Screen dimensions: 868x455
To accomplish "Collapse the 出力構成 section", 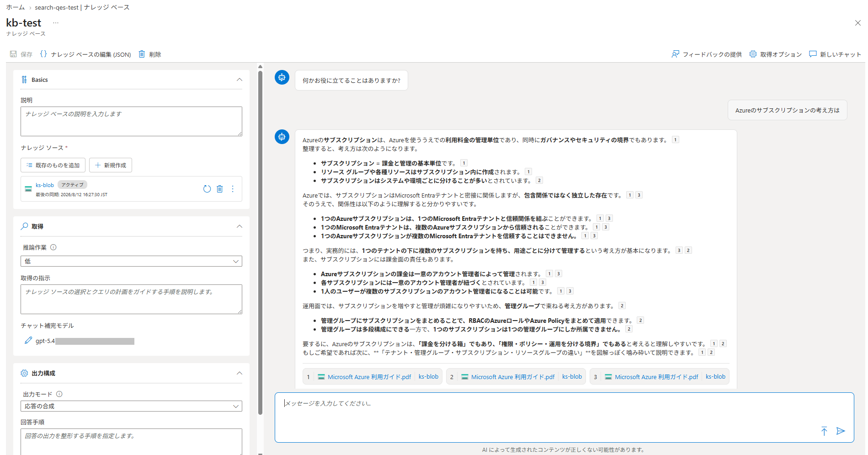I will (239, 373).
